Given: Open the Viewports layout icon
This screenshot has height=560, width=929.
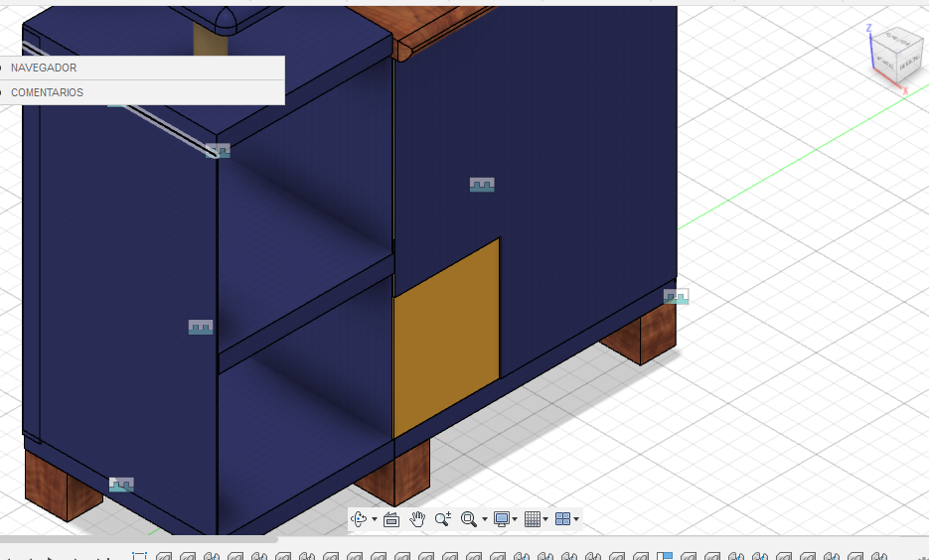Looking at the screenshot, I should click(x=562, y=519).
